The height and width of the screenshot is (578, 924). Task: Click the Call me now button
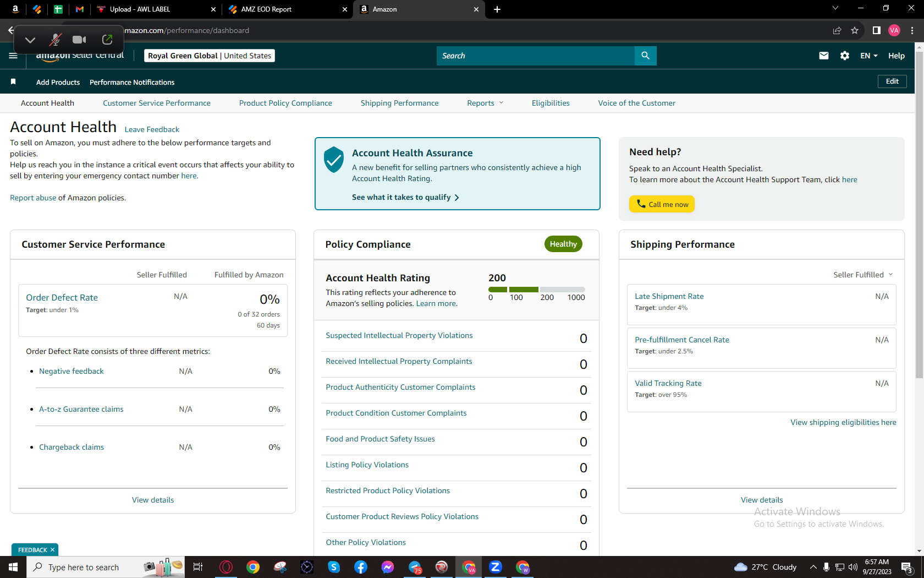662,204
